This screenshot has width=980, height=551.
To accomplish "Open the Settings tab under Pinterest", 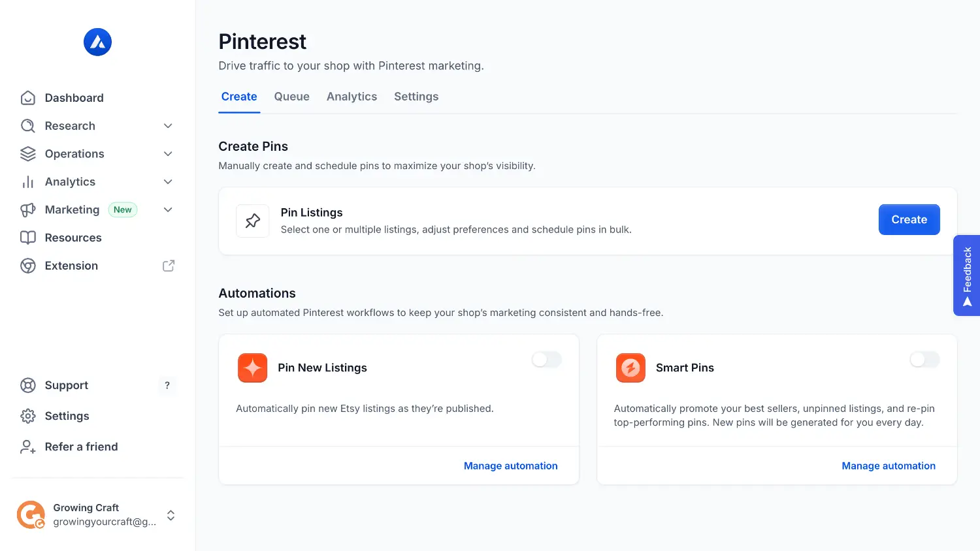I will tap(416, 97).
